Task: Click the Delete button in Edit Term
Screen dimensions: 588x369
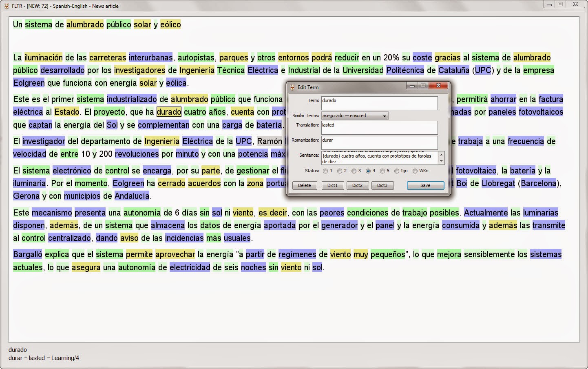Action: coord(304,185)
